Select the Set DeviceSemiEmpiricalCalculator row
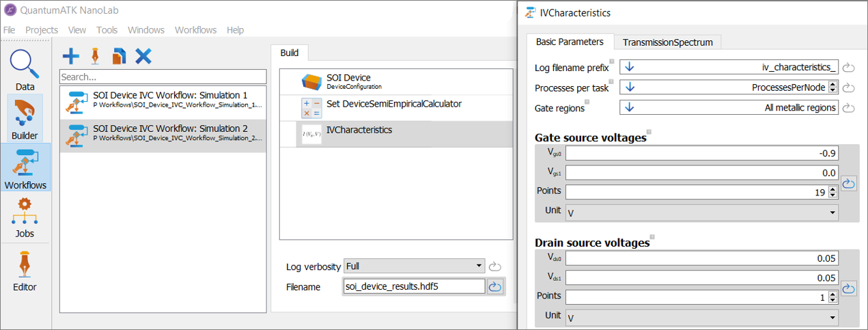The width and height of the screenshot is (868, 330). (x=396, y=108)
